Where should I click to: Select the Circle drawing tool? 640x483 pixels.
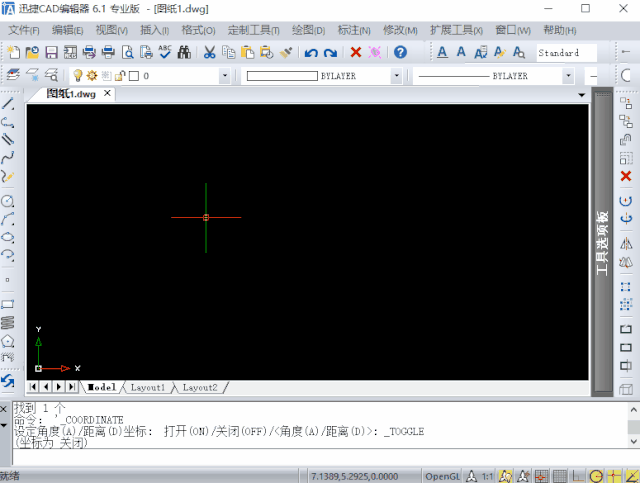click(x=8, y=201)
